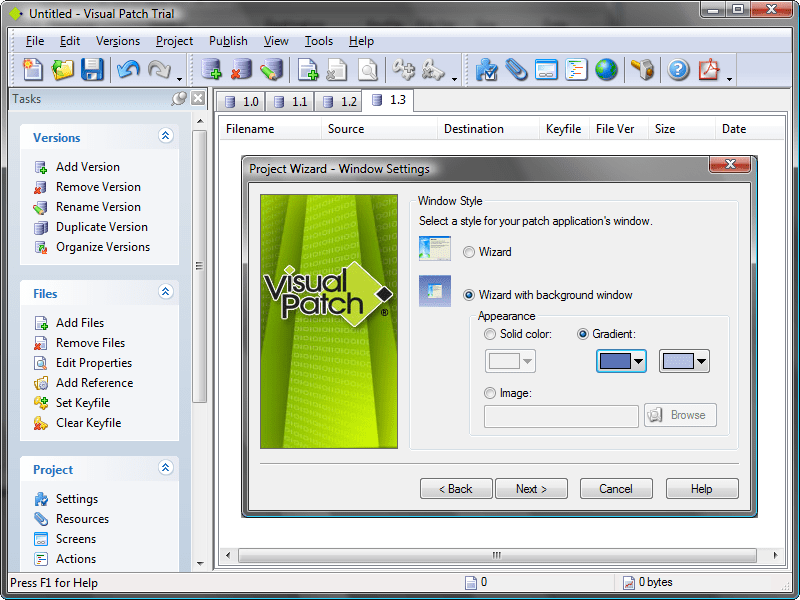Open the Publish menu
The height and width of the screenshot is (600, 800).
point(228,41)
